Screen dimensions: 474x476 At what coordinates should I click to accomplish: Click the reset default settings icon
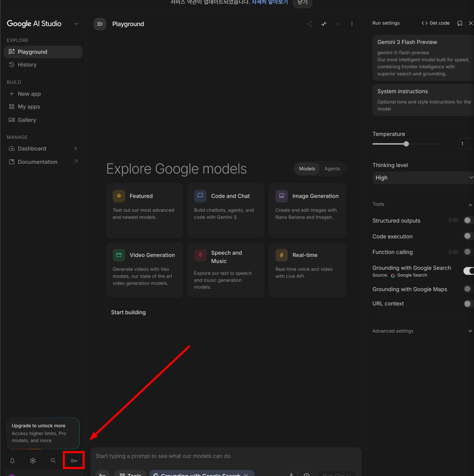tap(460, 23)
